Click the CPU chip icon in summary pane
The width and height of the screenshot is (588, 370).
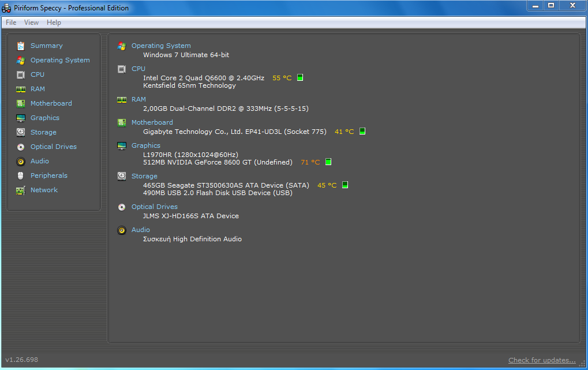(122, 69)
